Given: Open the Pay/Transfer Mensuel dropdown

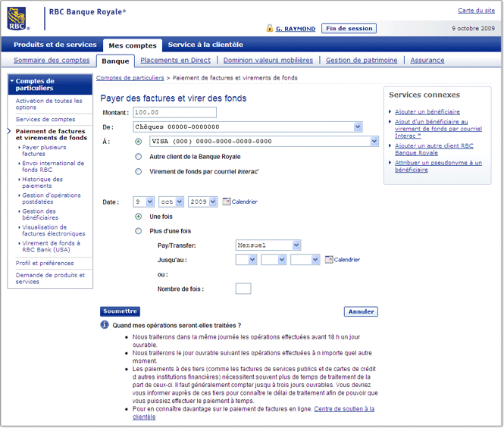Looking at the screenshot, I should pos(268,245).
